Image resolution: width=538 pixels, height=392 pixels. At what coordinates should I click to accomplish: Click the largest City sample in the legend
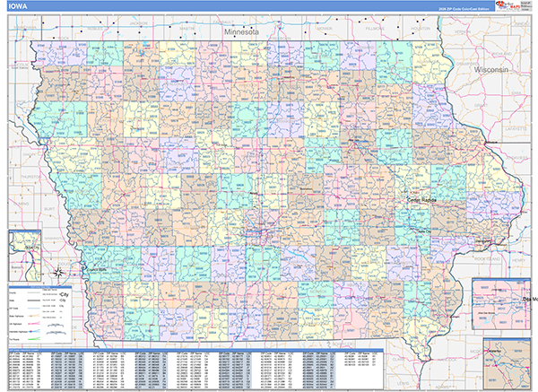pos(64,294)
